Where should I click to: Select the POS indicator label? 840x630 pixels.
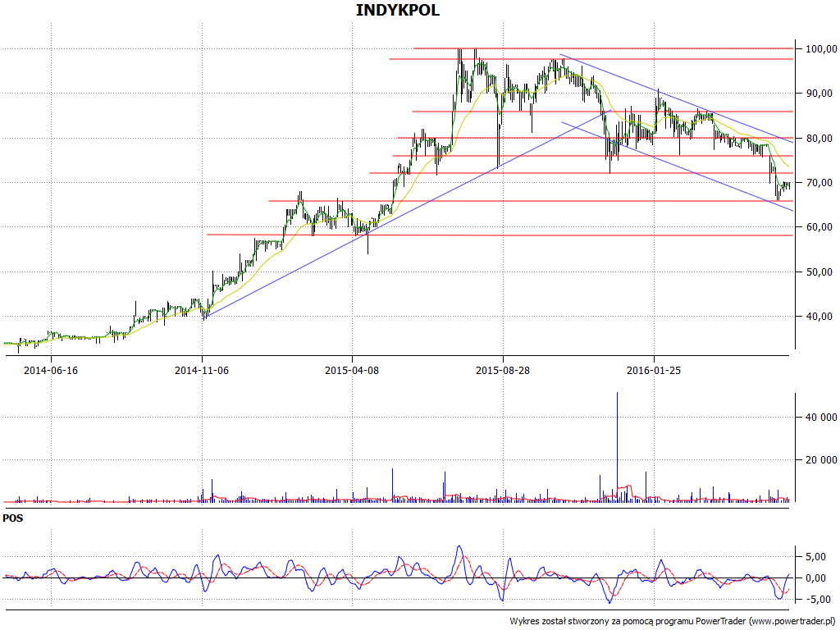click(13, 518)
